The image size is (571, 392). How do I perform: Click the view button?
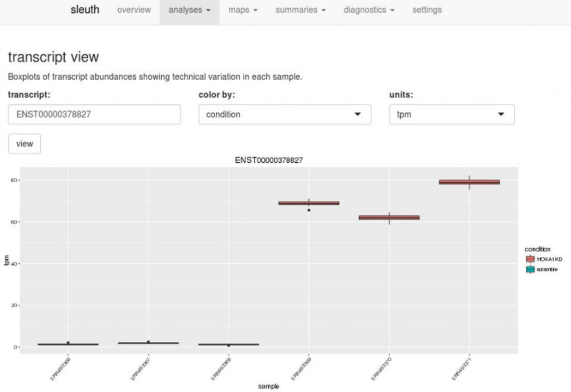click(x=24, y=143)
